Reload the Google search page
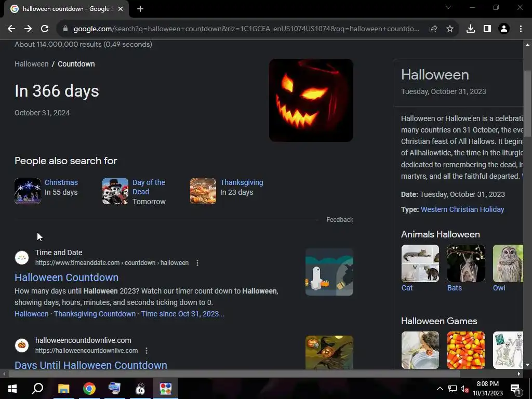 point(45,29)
